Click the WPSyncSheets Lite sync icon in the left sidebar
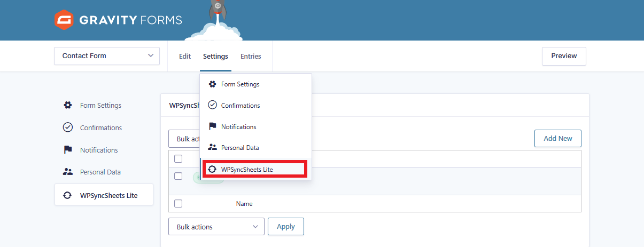The width and height of the screenshot is (644, 247). tap(68, 195)
